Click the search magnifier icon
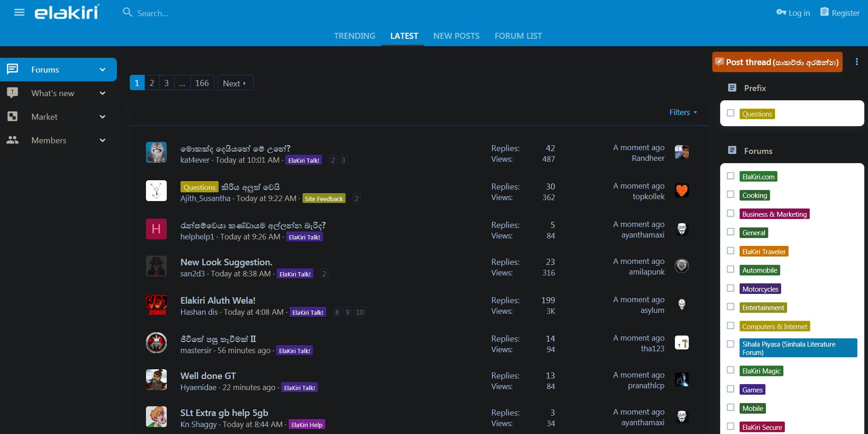The height and width of the screenshot is (434, 868). coord(127,12)
